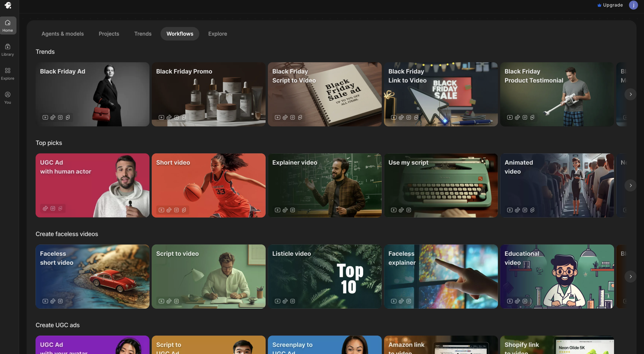644x354 pixels.
Task: Open the UGC Ad with your avatar card
Action: click(x=93, y=345)
